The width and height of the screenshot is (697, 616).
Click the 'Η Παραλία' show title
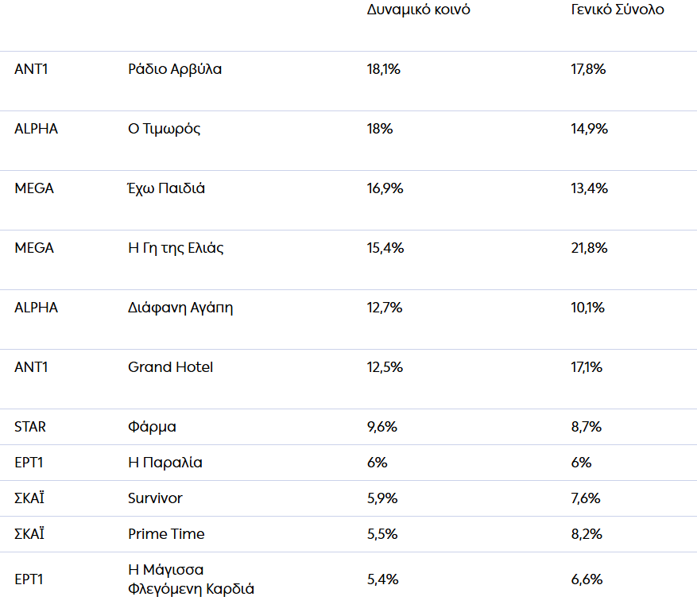click(x=165, y=463)
